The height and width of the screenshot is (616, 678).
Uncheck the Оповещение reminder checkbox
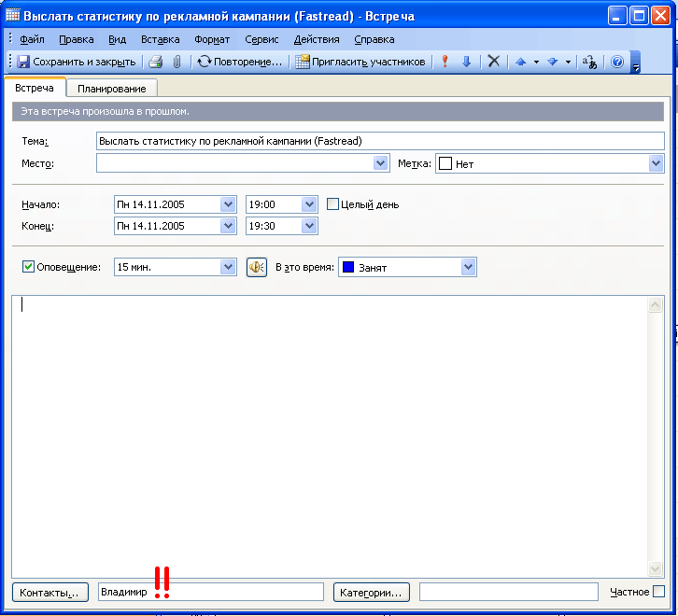pos(28,267)
